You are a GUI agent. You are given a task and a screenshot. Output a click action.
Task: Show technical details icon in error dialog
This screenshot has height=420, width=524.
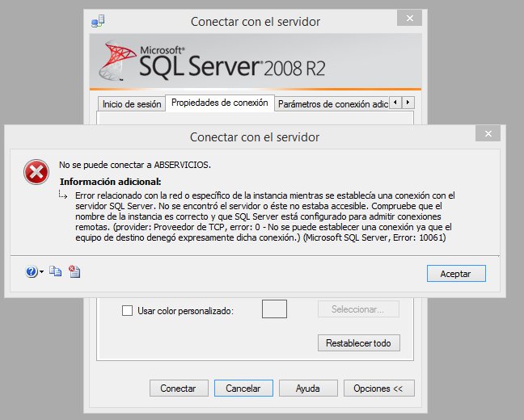(x=74, y=271)
